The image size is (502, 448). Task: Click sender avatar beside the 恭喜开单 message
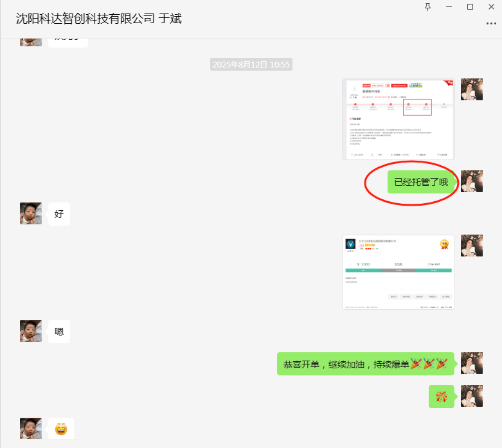pyautogui.click(x=472, y=363)
